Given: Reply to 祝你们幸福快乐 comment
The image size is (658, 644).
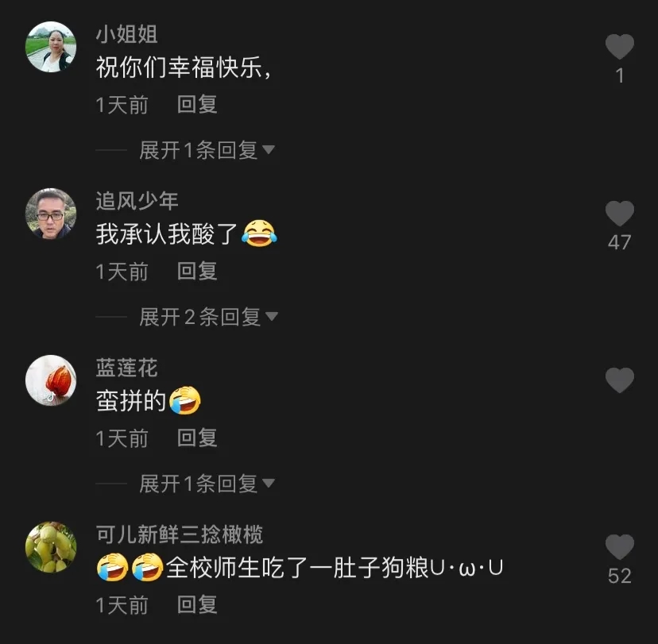Looking at the screenshot, I should (x=197, y=104).
